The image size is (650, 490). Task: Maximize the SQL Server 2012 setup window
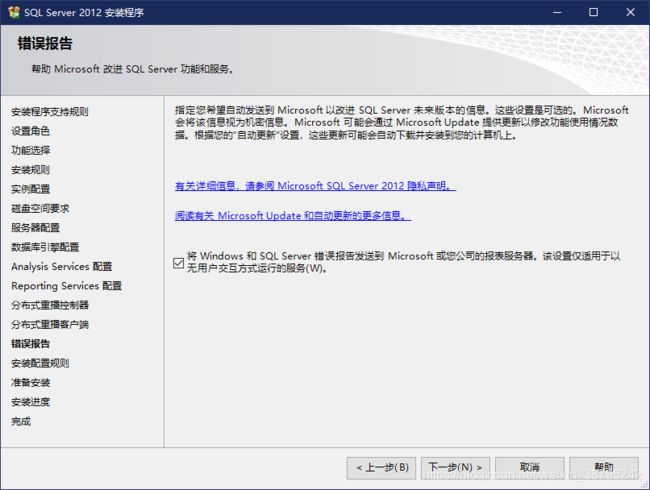[x=594, y=12]
